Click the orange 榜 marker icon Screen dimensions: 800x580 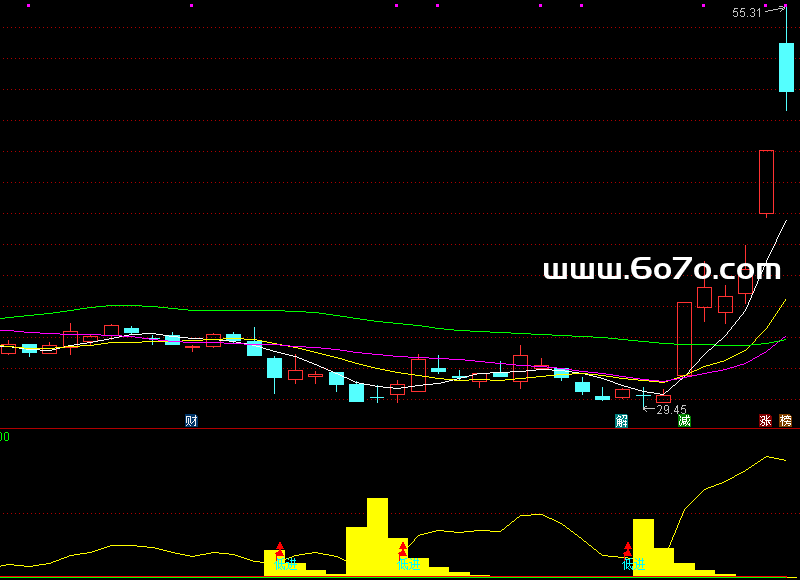(786, 420)
